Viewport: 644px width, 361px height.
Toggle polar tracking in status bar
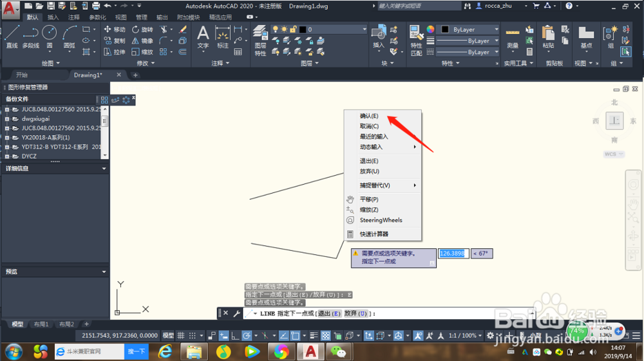(x=247, y=335)
